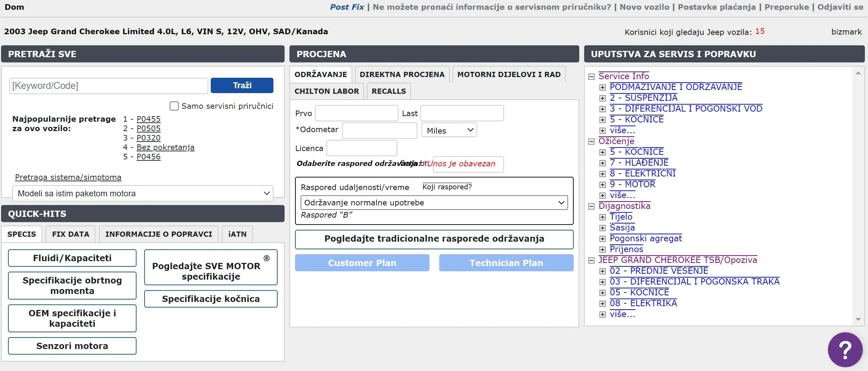
Task: Click service tree scrollbar down arrow
Action: tap(858, 319)
